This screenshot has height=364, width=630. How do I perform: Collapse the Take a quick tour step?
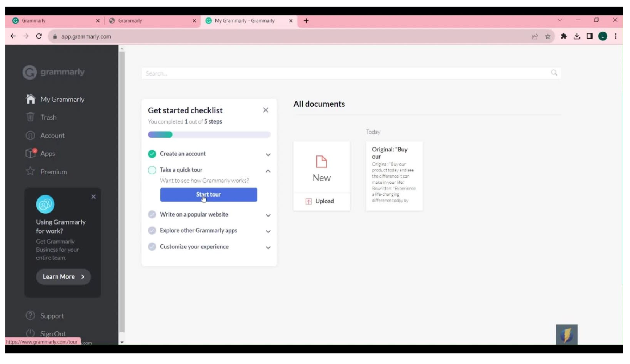click(x=268, y=171)
